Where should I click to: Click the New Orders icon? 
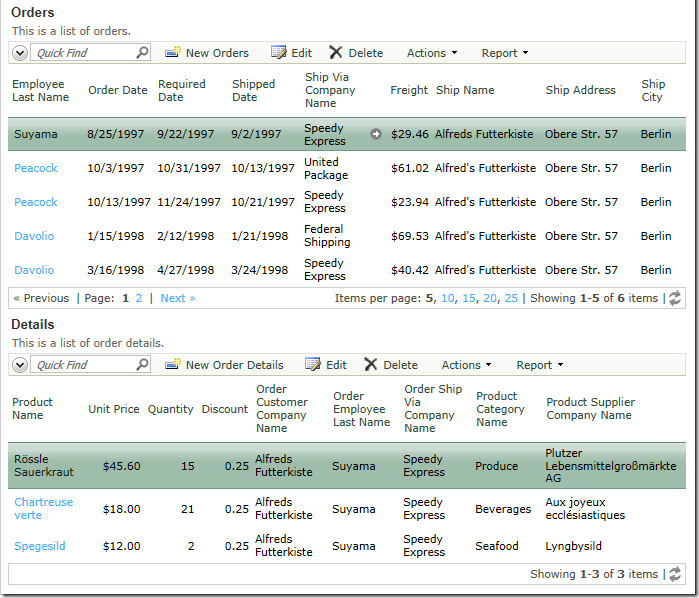(173, 52)
